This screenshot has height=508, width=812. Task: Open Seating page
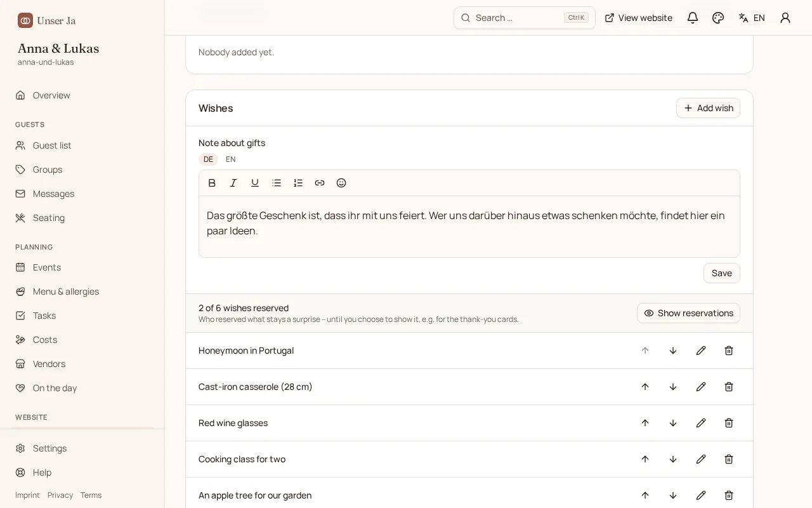tap(82, 218)
